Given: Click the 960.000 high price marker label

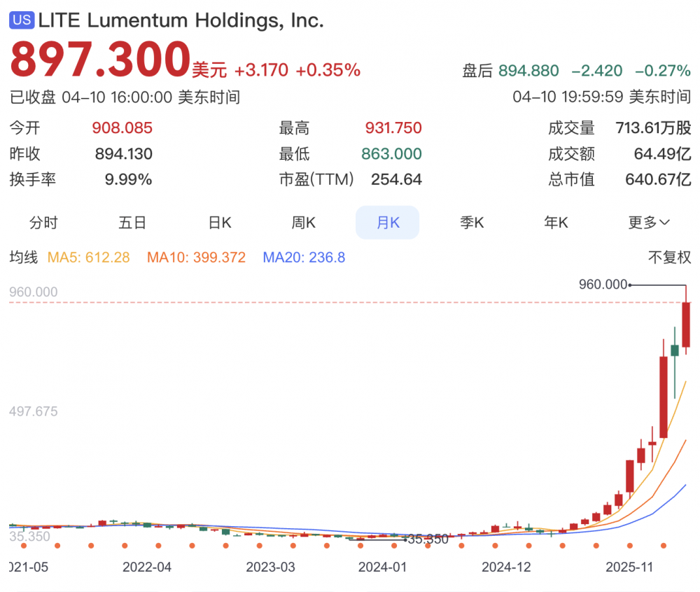Looking at the screenshot, I should pyautogui.click(x=603, y=284).
